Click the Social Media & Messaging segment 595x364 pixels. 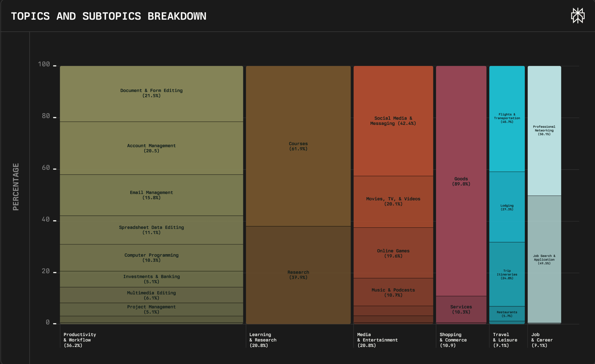(393, 121)
